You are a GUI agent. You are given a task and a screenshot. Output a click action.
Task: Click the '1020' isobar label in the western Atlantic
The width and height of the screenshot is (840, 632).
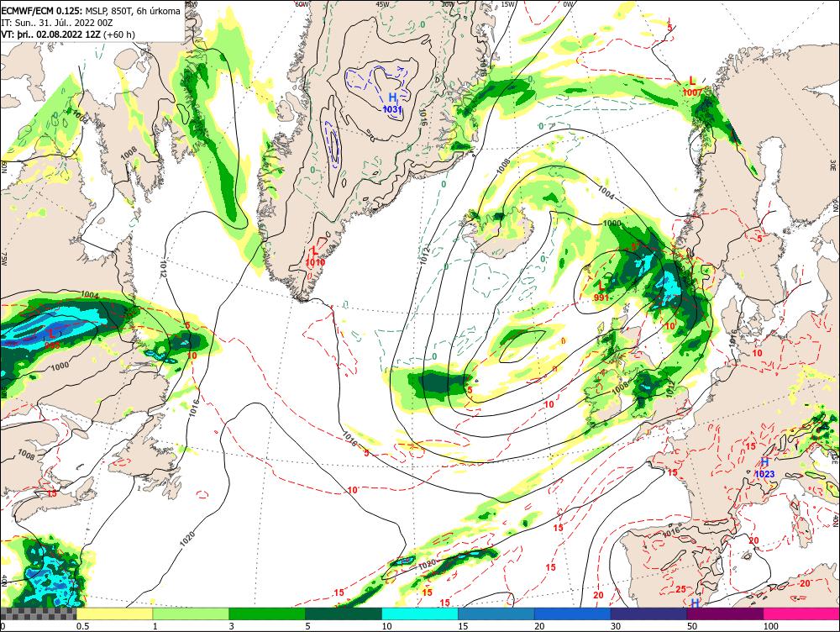pos(187,538)
